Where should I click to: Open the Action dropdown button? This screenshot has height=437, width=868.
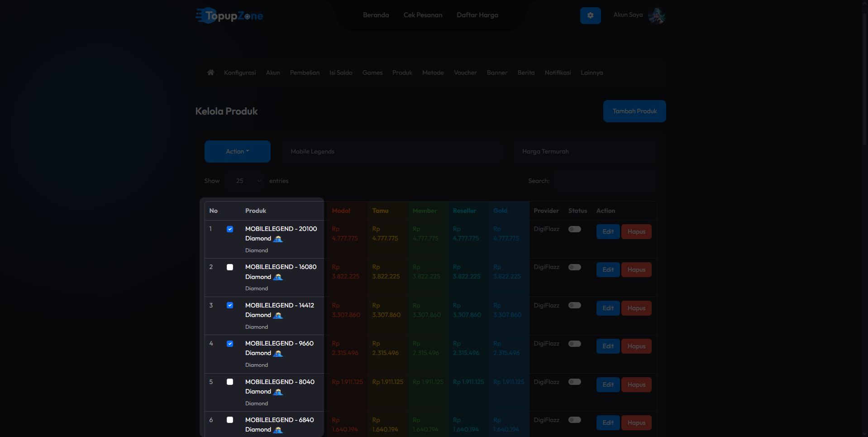click(238, 151)
